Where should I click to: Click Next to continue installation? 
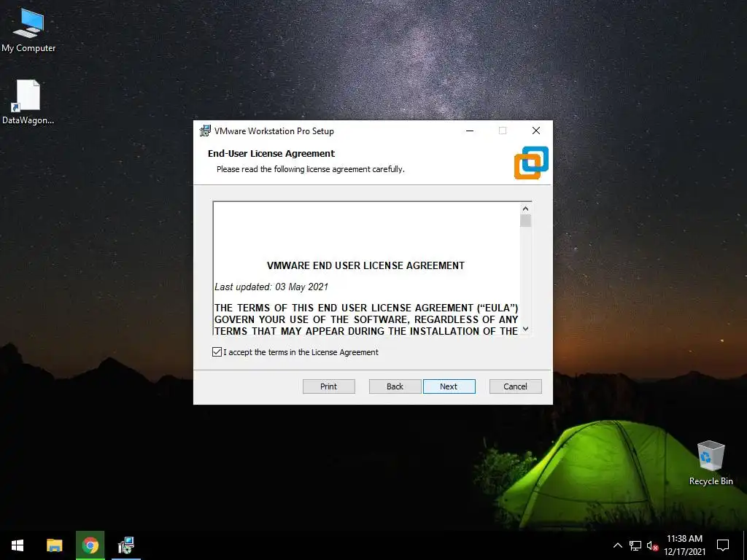click(449, 386)
